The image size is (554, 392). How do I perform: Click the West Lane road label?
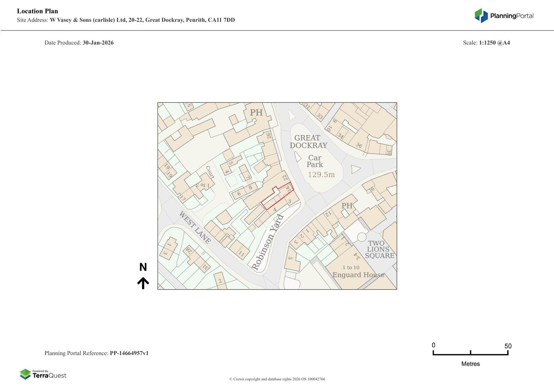195,227
